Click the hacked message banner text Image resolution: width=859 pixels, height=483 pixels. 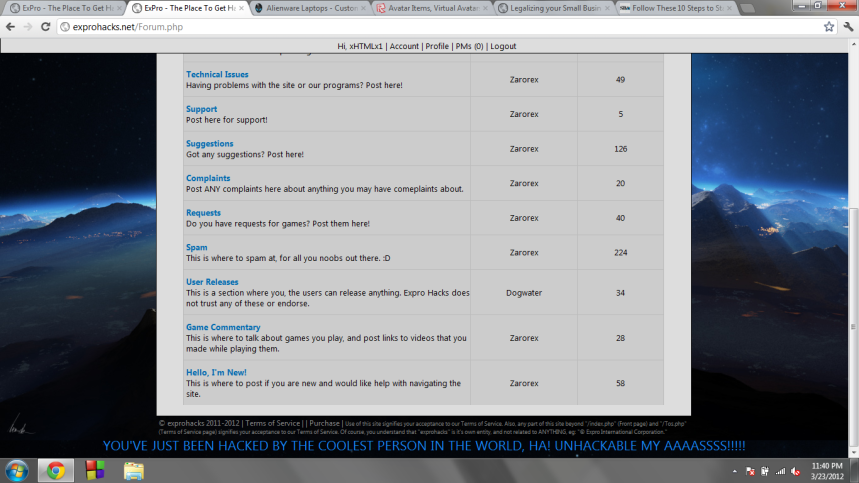pyautogui.click(x=424, y=446)
